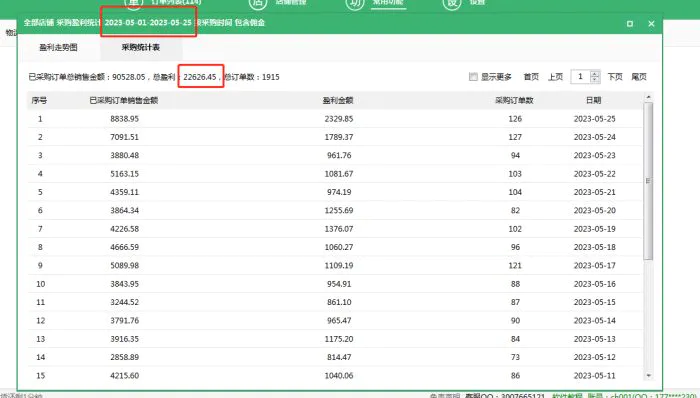This screenshot has height=398, width=700.
Task: Close the profit statistics dialog
Action: coord(651,24)
